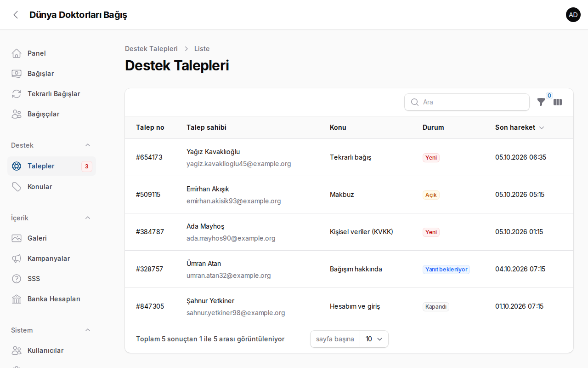Collapse the Sistem sidebar group
The image size is (588, 368).
[x=88, y=330]
